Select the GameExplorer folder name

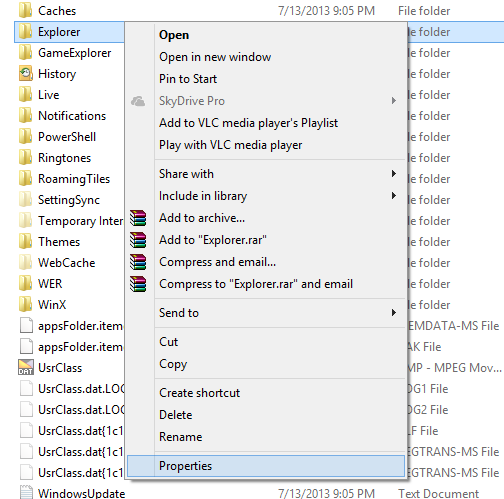(75, 53)
